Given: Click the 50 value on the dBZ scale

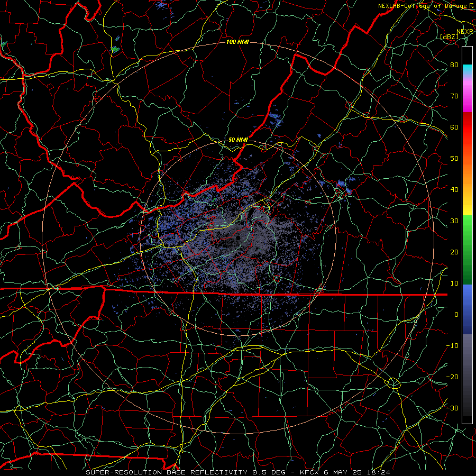Looking at the screenshot, I should pos(454,159).
